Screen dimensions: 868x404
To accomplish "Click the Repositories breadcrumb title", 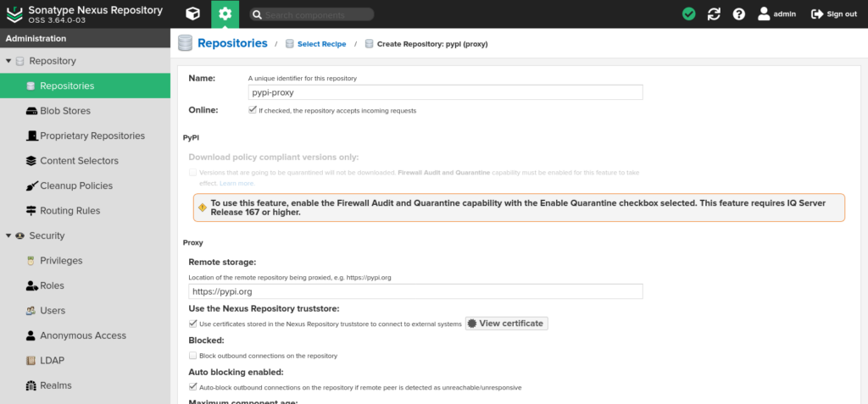I will point(232,43).
